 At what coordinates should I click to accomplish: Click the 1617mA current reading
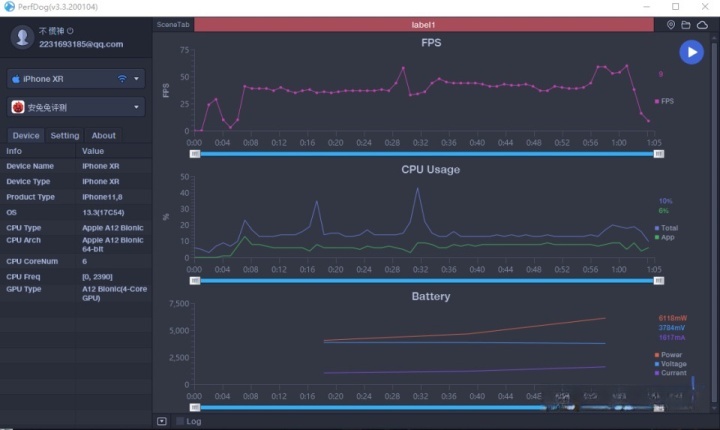coord(672,337)
